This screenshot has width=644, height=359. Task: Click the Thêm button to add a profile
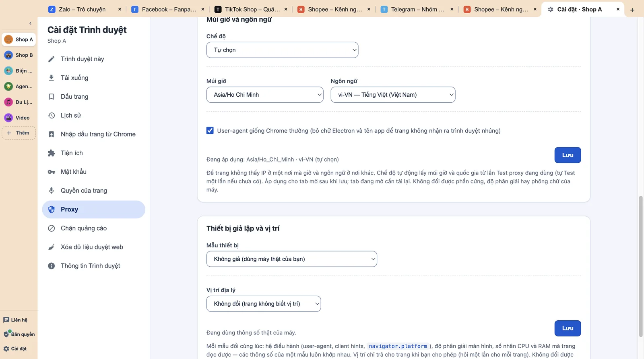[19, 133]
